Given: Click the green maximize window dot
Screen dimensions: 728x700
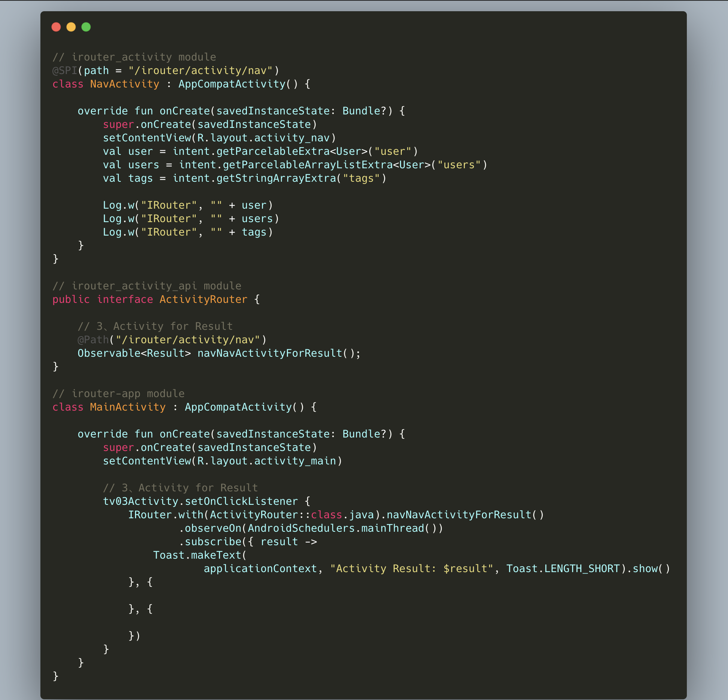Looking at the screenshot, I should click(86, 27).
